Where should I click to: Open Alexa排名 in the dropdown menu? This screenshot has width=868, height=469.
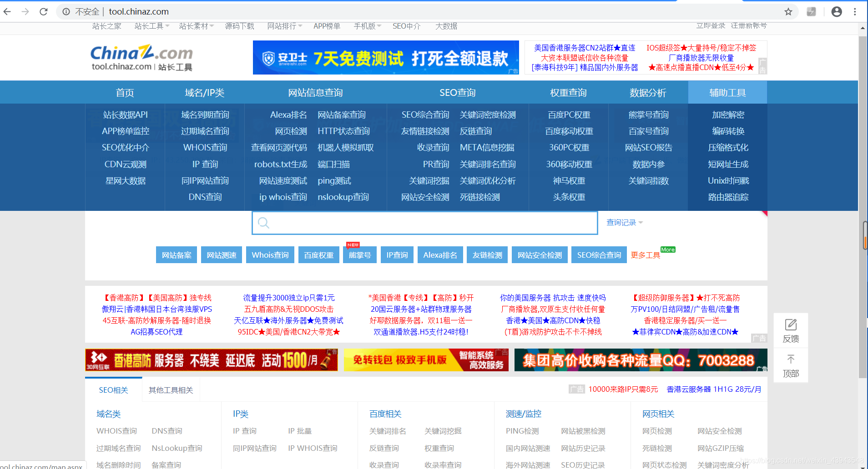point(288,115)
